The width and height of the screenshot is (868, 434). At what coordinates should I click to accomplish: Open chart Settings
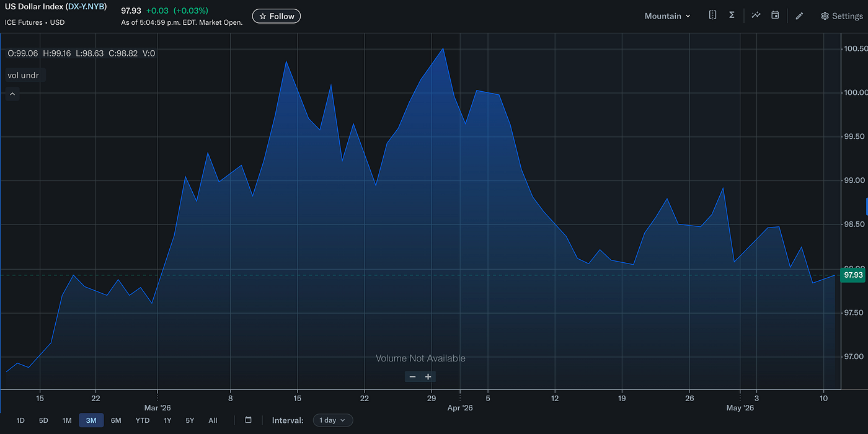[x=841, y=16]
